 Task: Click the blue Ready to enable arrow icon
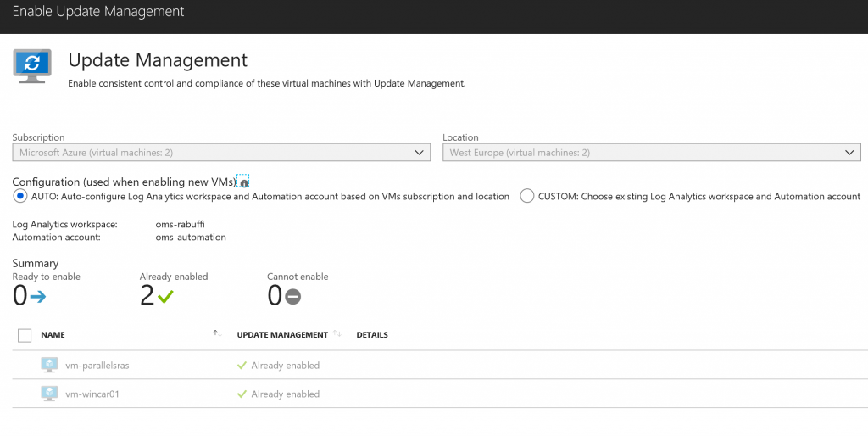pos(37,296)
